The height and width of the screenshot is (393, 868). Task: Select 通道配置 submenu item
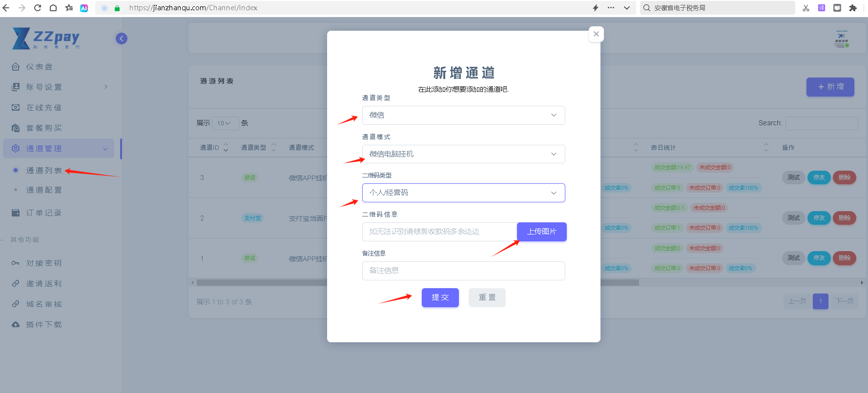pyautogui.click(x=44, y=190)
